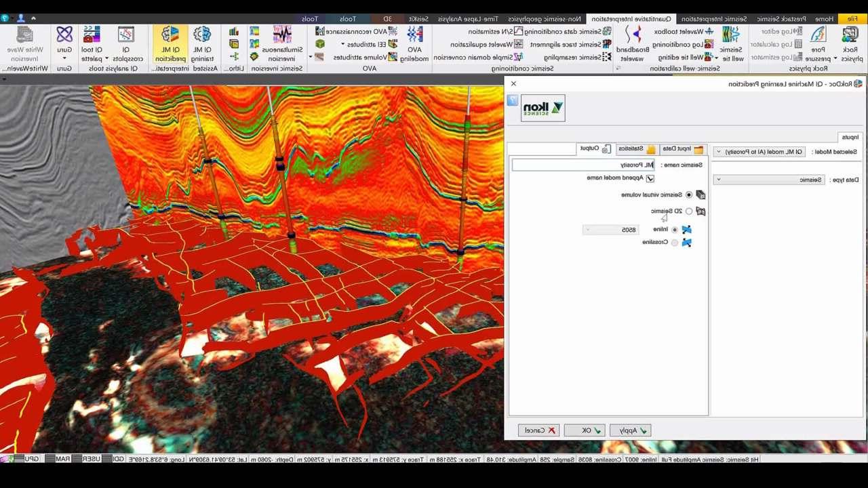Close the QI Machine Learning Prediction dialog

pos(513,83)
